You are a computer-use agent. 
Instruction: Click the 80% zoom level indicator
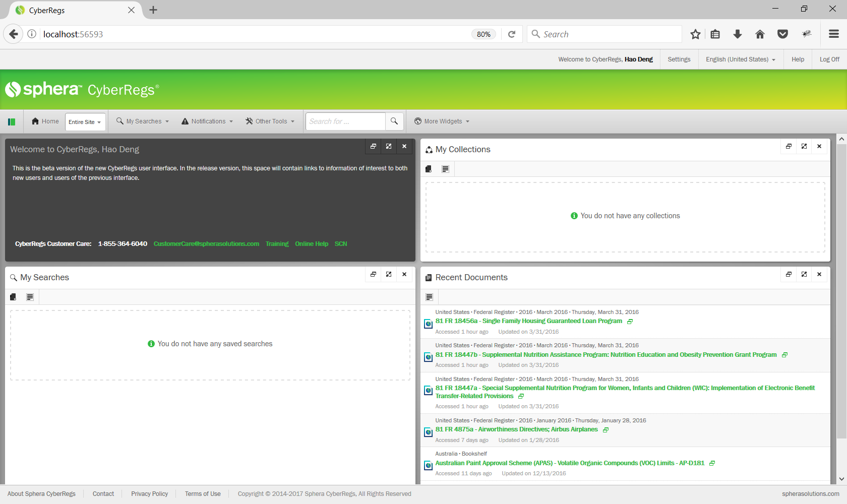[483, 34]
